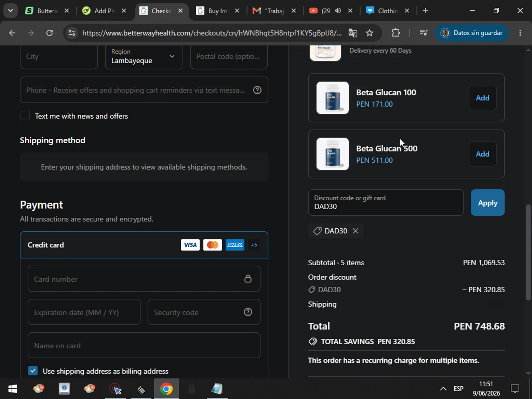Click the Mastercard logo

(212, 245)
